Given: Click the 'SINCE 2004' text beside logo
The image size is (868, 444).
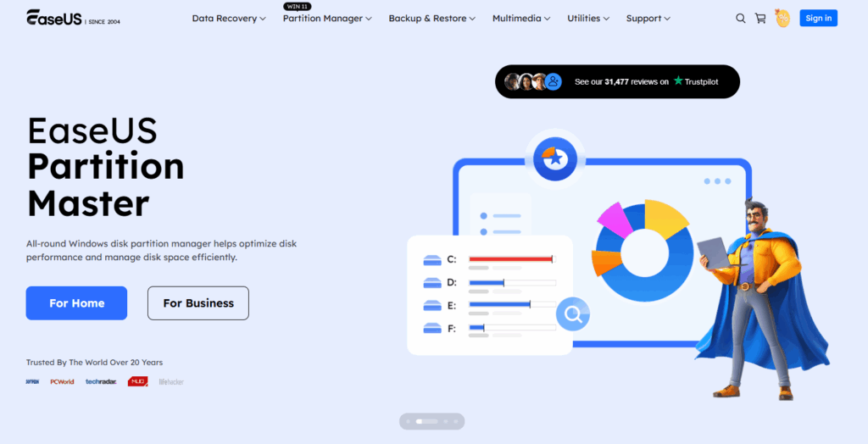Looking at the screenshot, I should click(x=103, y=21).
